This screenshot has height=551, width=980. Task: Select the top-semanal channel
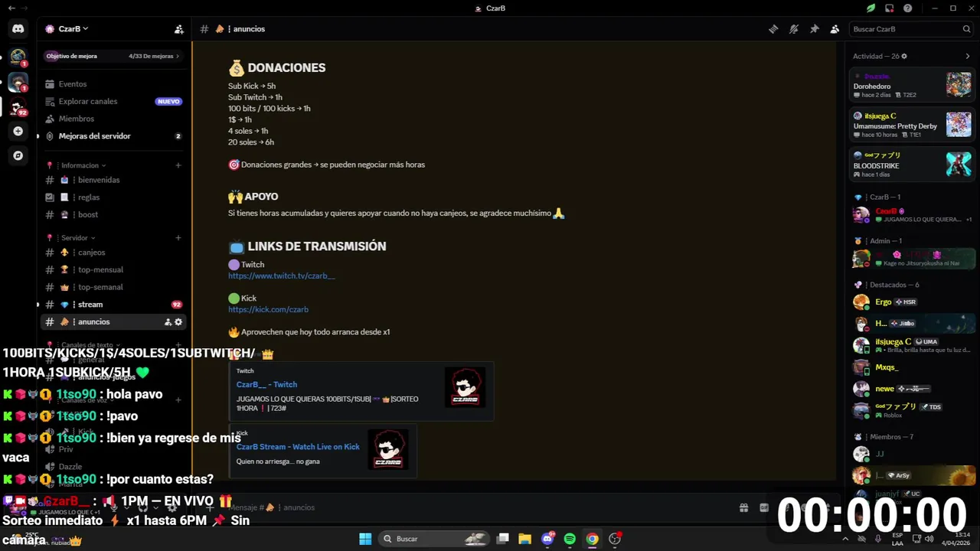click(113, 287)
